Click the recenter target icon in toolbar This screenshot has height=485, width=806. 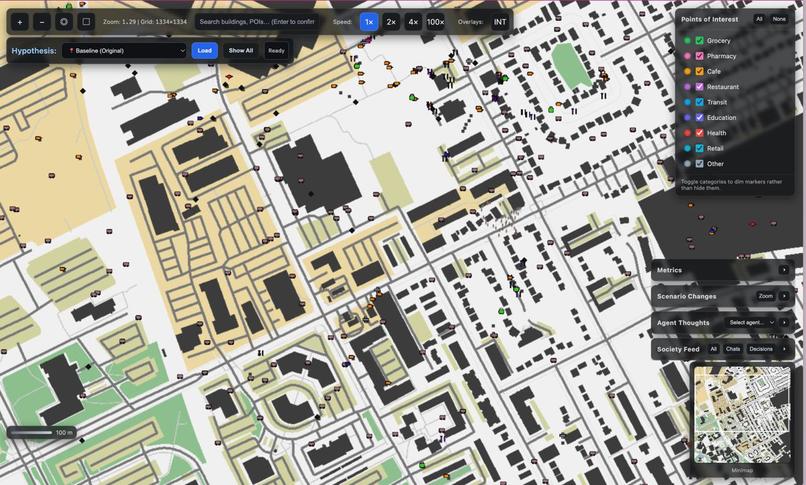point(64,22)
